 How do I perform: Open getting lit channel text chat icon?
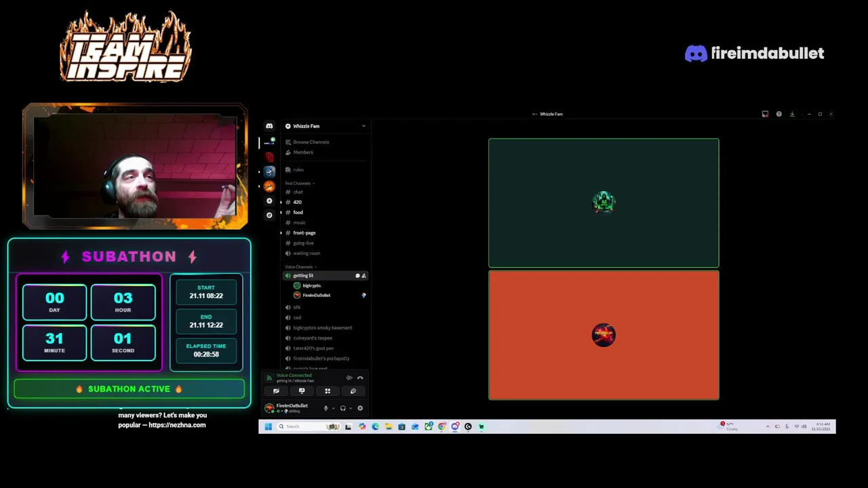pos(357,276)
